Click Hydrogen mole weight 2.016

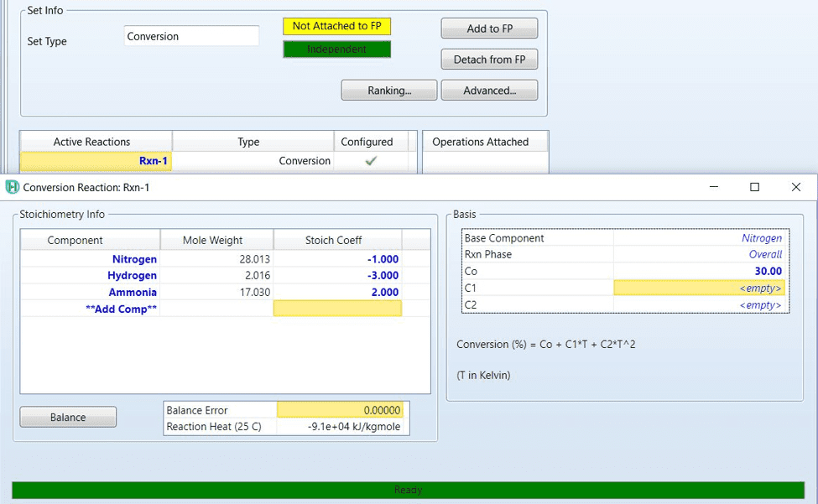point(216,275)
